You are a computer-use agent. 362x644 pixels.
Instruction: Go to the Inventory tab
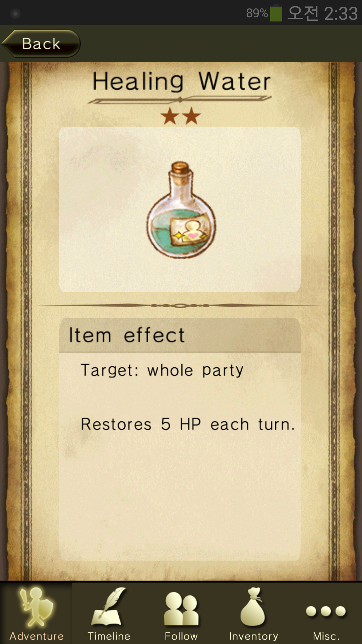253,613
